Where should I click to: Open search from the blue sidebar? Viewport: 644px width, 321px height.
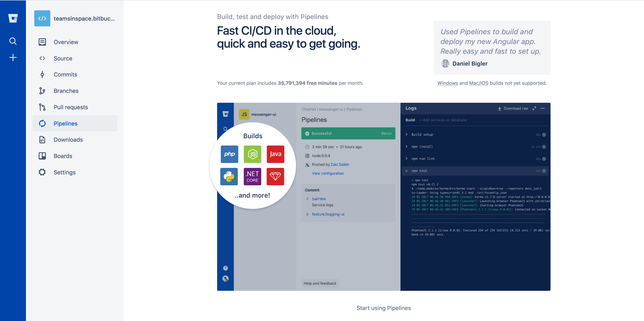(13, 41)
